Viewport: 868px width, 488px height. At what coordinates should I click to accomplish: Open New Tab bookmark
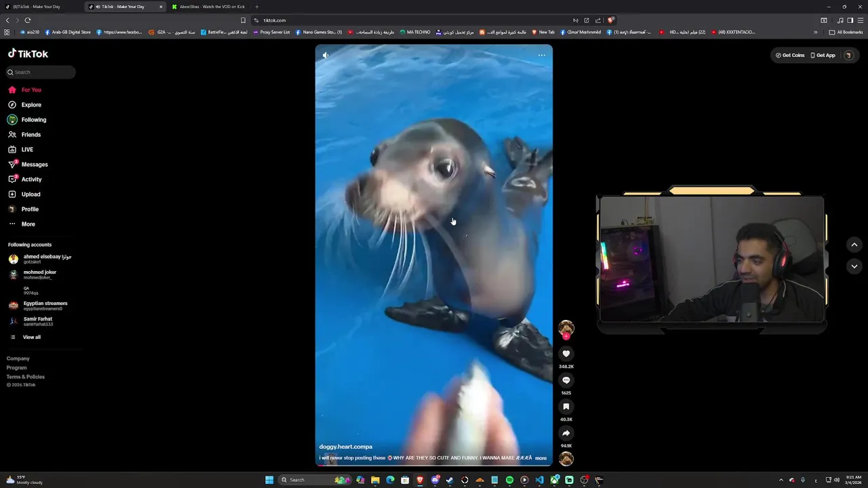(x=543, y=32)
